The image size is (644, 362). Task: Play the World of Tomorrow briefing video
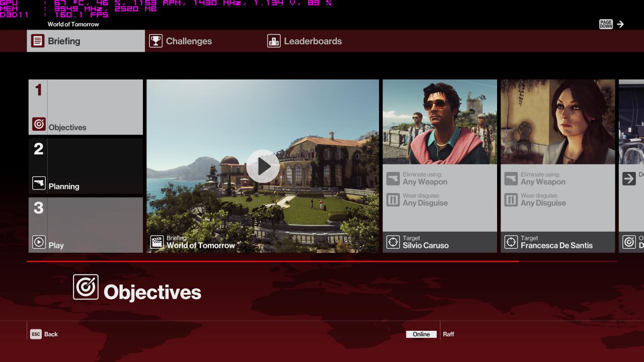coord(263,166)
